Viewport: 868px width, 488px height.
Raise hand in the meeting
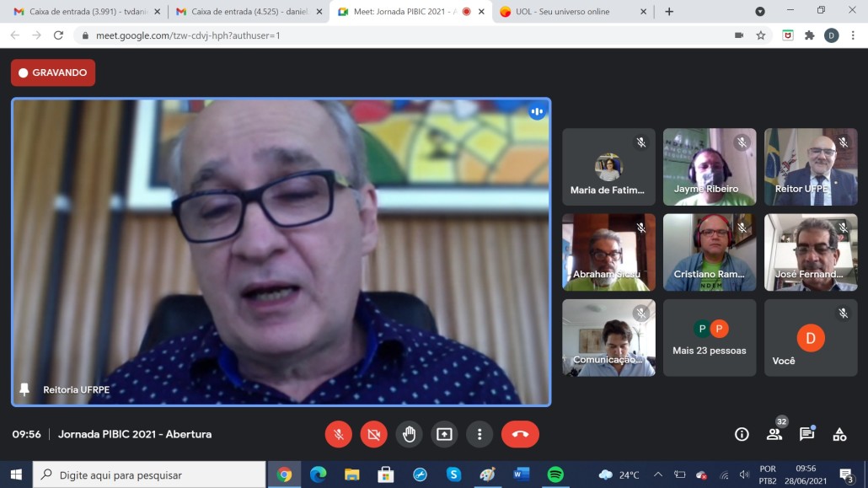click(409, 434)
